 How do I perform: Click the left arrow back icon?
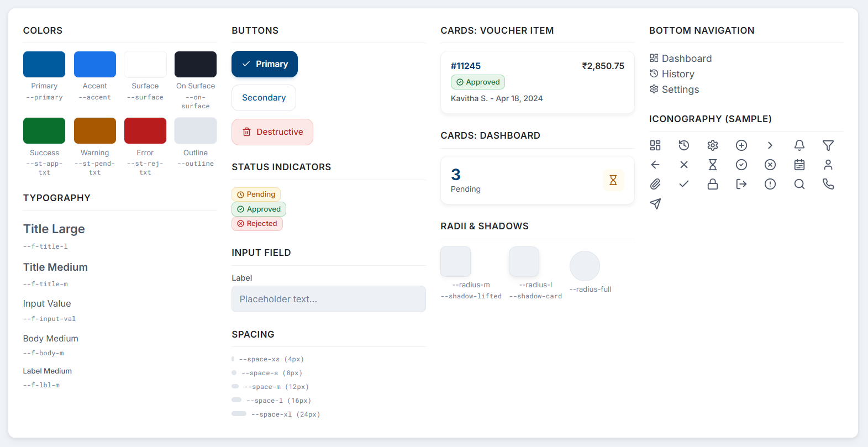click(x=655, y=165)
